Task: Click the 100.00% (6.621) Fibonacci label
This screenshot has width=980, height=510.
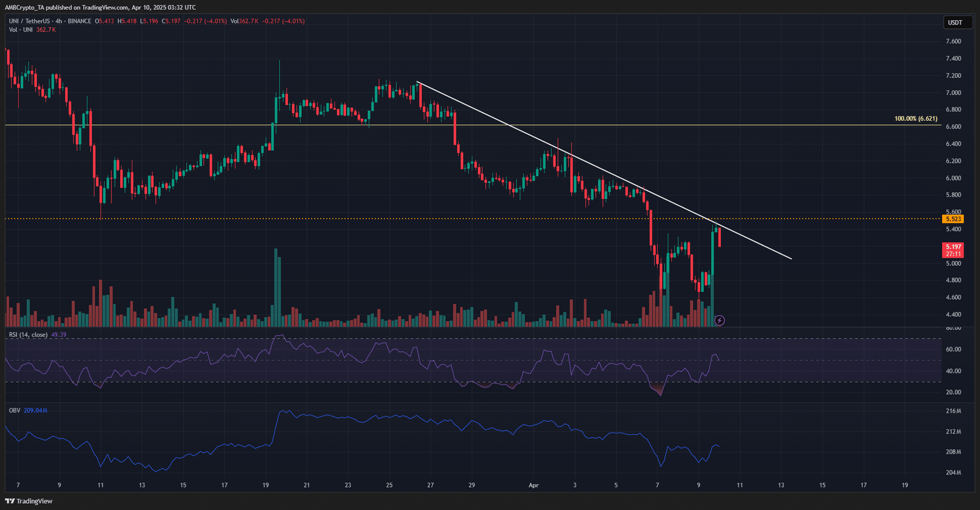Action: click(x=915, y=119)
